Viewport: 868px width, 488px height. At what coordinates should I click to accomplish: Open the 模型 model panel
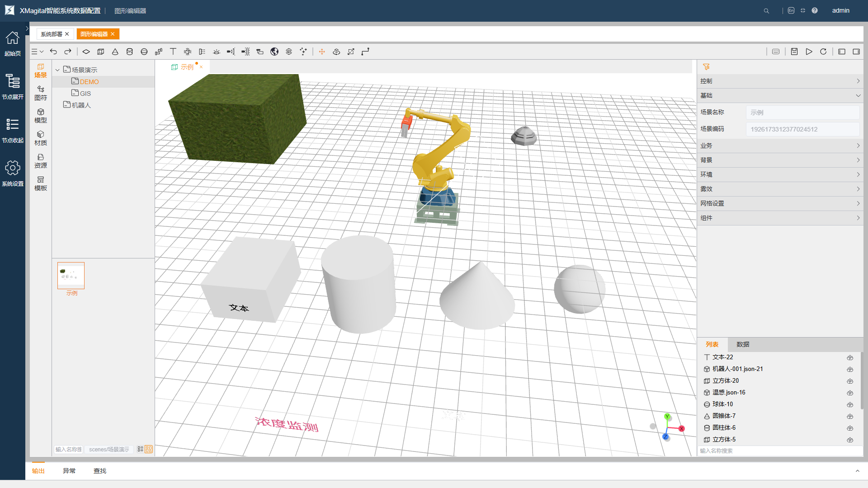(41, 116)
